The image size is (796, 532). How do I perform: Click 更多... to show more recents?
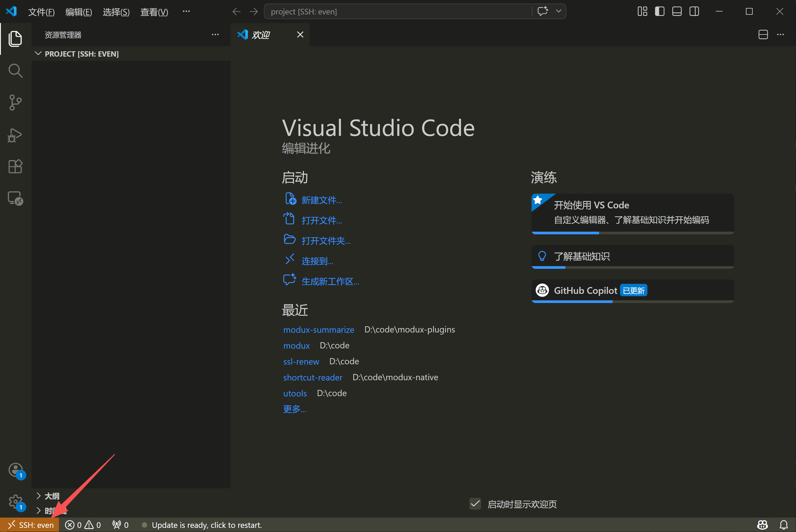tap(295, 409)
